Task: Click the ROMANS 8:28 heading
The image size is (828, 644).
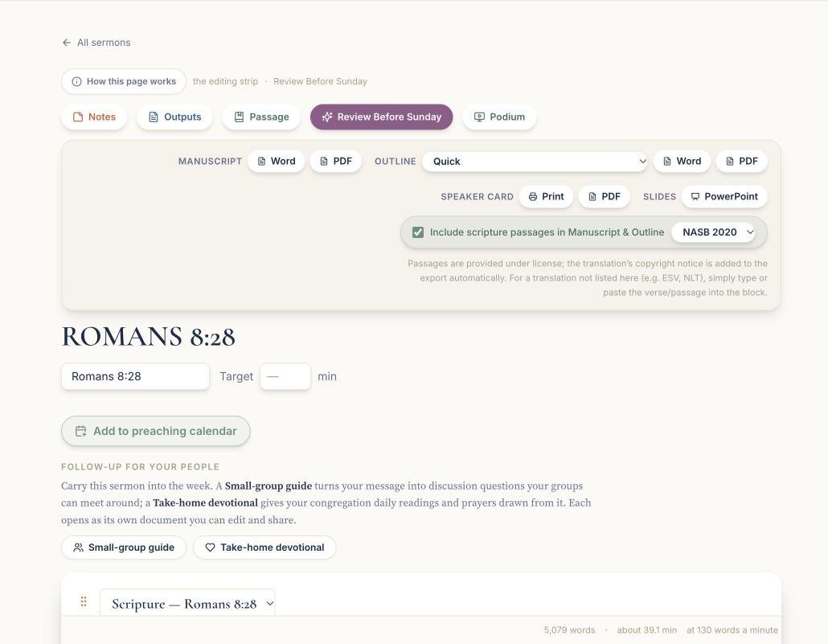Action: point(149,337)
